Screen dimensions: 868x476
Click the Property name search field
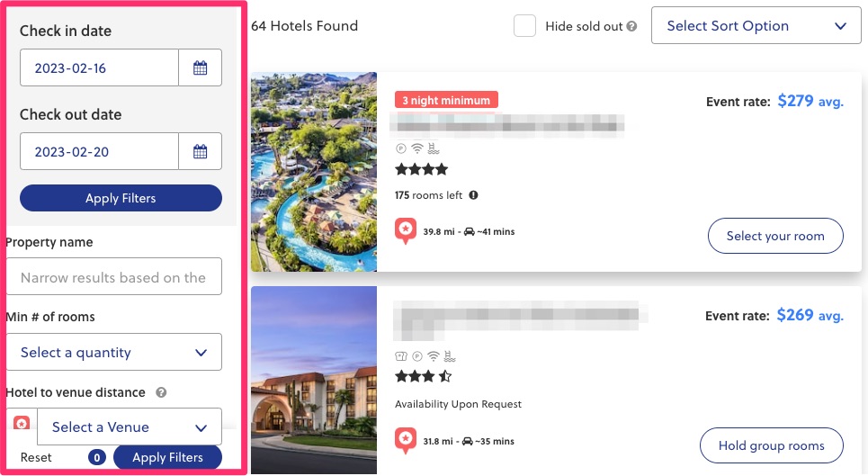point(114,277)
